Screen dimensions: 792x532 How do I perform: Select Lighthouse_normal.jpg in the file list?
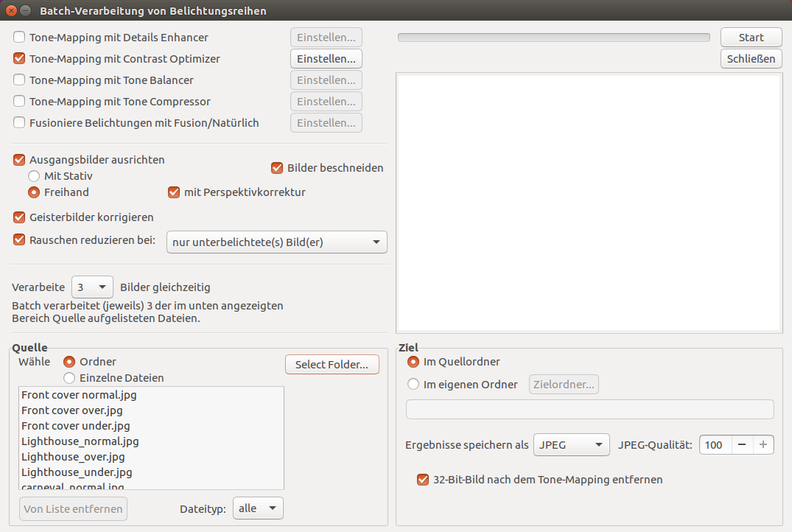point(80,441)
